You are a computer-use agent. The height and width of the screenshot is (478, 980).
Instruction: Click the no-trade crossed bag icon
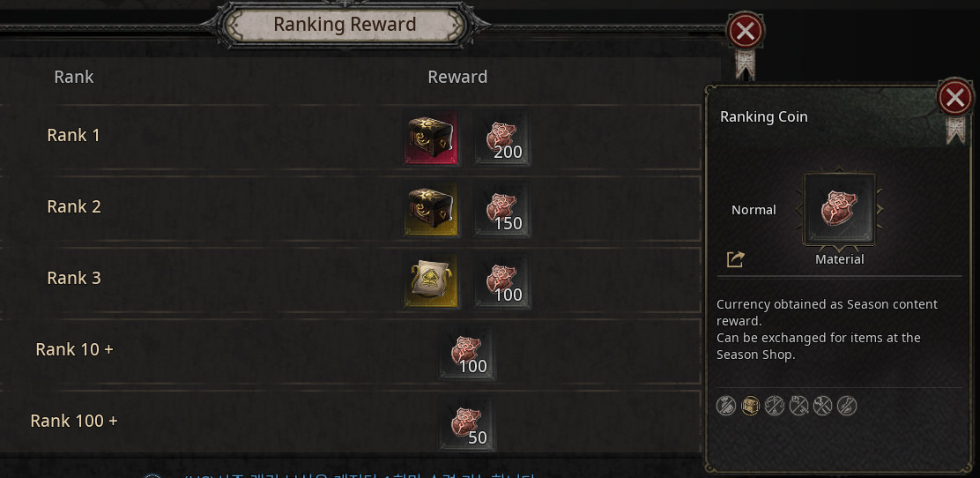[x=725, y=406]
